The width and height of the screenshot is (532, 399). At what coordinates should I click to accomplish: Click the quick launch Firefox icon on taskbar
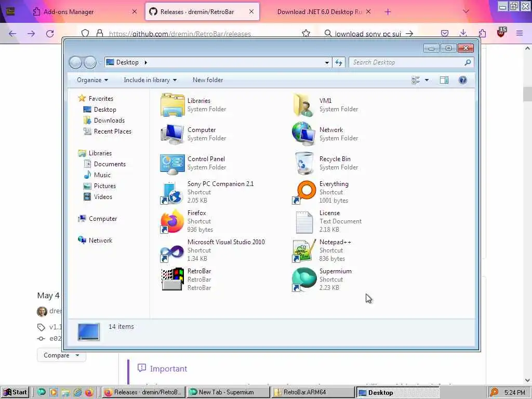tap(89, 393)
